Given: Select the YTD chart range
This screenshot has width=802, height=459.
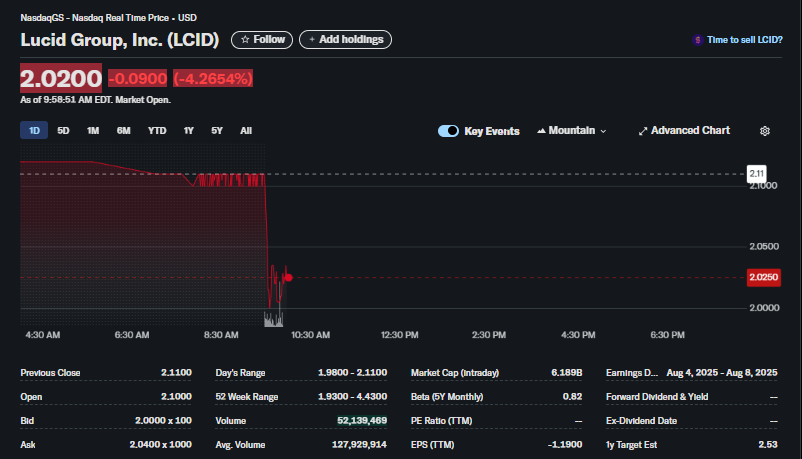Looking at the screenshot, I should pos(157,130).
